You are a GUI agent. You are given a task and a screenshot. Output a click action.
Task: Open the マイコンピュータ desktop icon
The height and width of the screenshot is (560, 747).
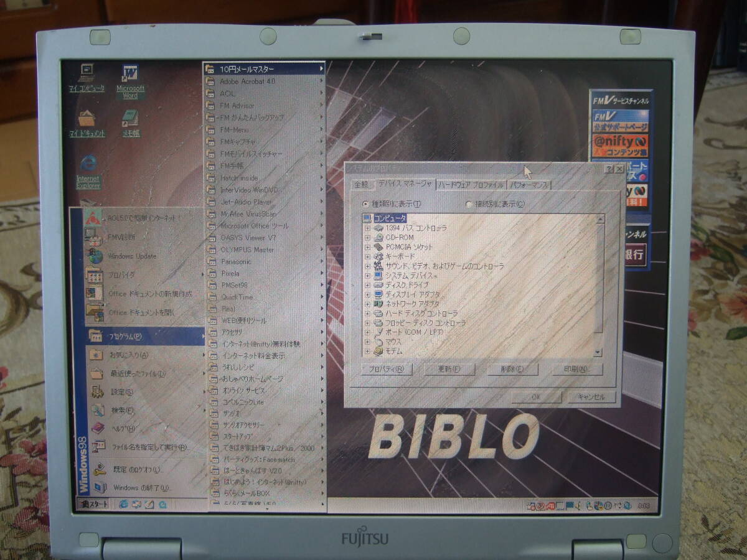pyautogui.click(x=87, y=78)
